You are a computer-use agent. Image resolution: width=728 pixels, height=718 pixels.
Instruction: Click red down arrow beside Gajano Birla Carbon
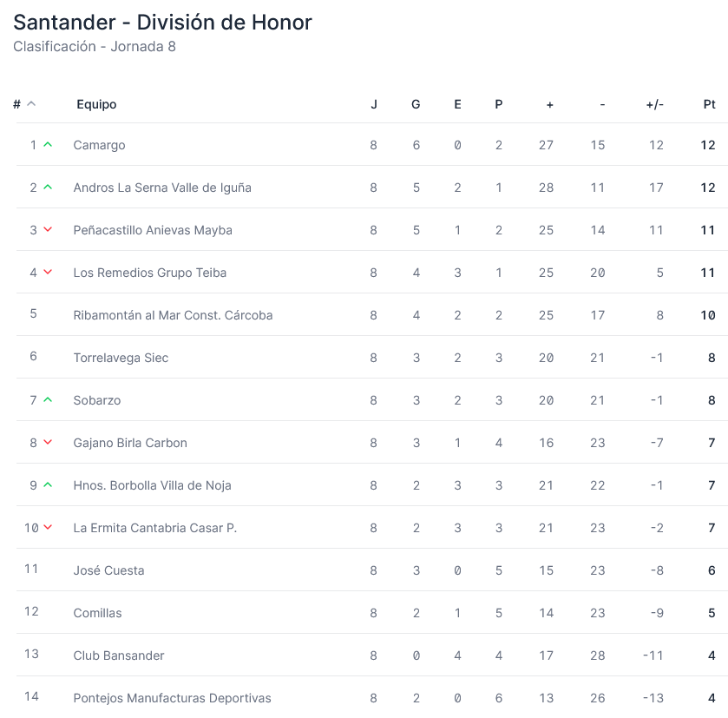click(x=48, y=443)
